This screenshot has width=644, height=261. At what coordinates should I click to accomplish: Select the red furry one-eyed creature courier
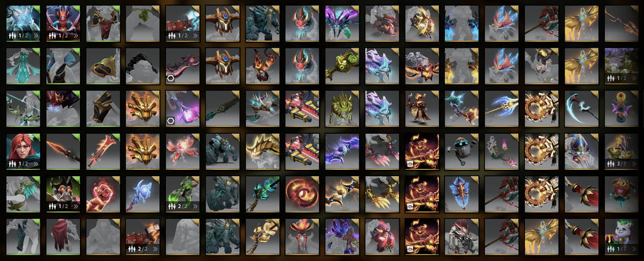click(x=621, y=194)
